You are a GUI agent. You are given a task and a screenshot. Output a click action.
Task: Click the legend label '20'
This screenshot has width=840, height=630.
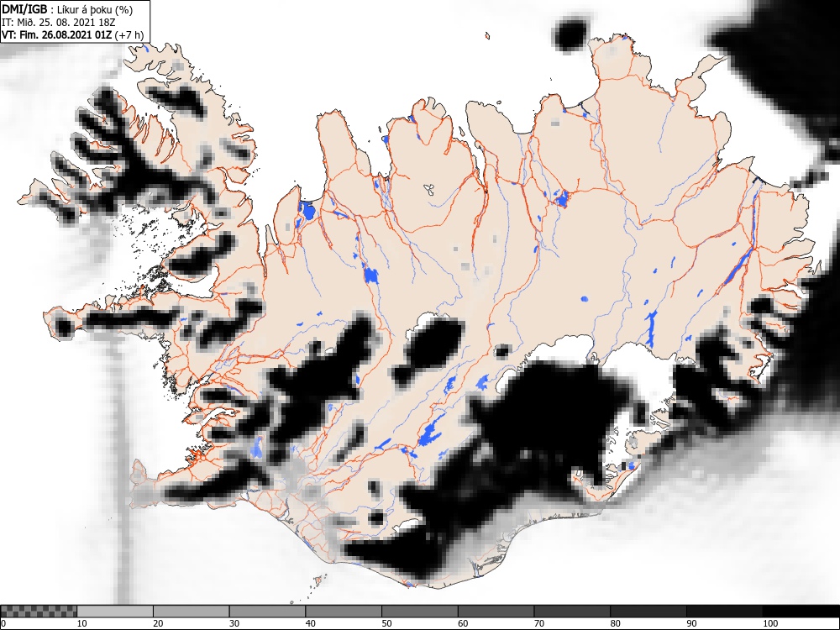coord(158,623)
